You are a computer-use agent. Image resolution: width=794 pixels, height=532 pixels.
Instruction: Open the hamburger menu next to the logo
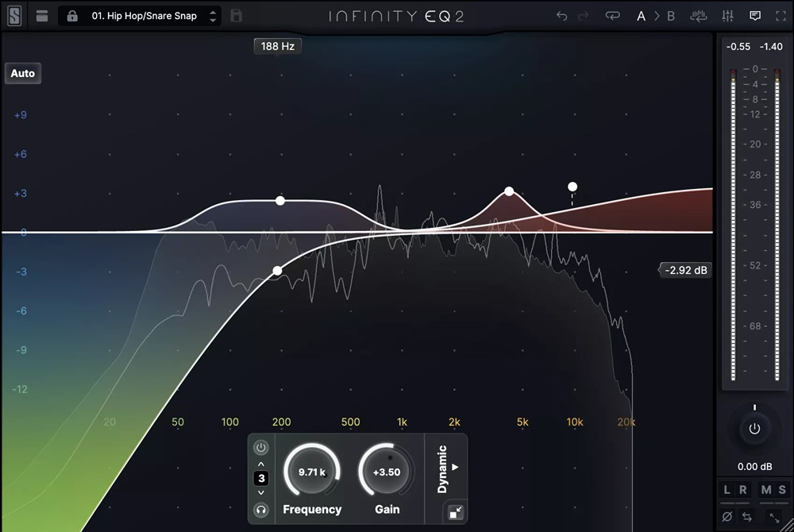[x=42, y=15]
